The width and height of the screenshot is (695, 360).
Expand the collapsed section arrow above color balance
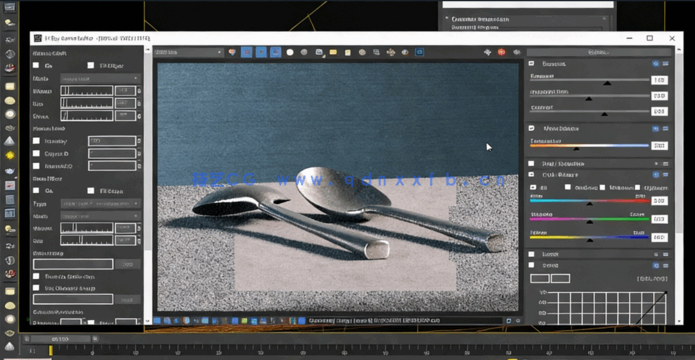pos(656,164)
